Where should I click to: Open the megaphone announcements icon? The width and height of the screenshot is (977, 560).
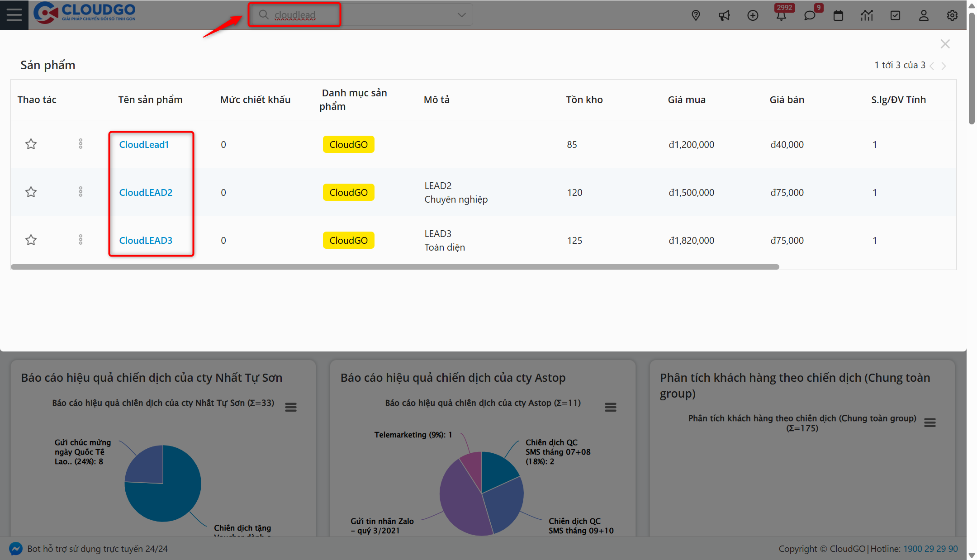[724, 15]
